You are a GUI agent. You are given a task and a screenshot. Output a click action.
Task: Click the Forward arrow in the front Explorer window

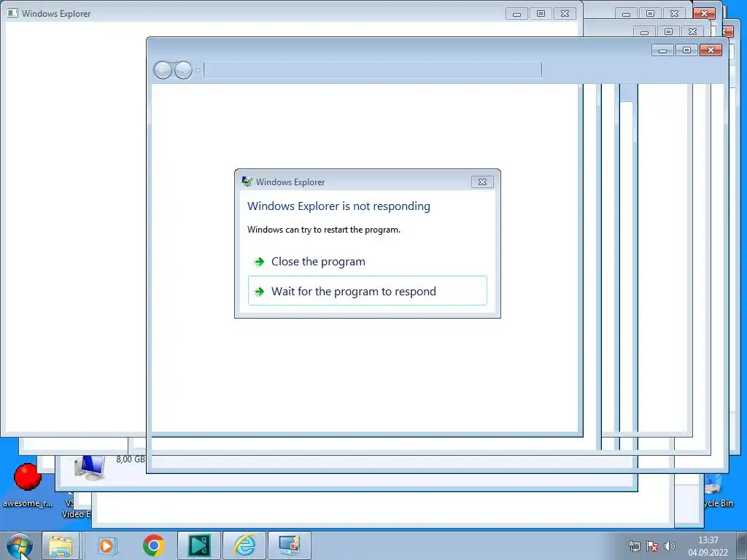183,71
